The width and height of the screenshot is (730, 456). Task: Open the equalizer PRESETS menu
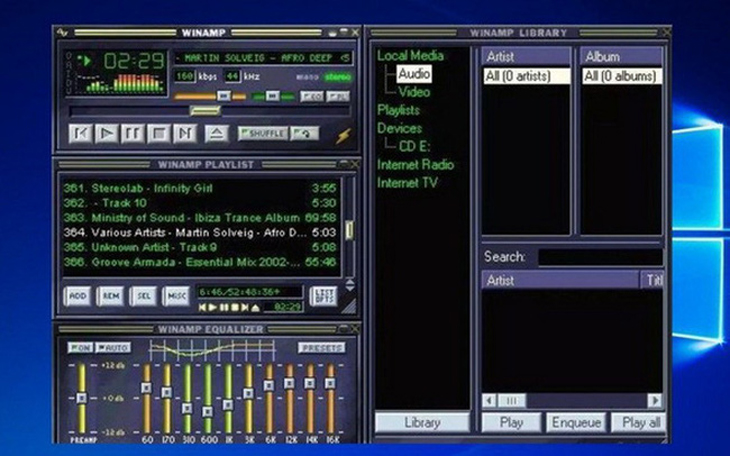click(x=322, y=347)
